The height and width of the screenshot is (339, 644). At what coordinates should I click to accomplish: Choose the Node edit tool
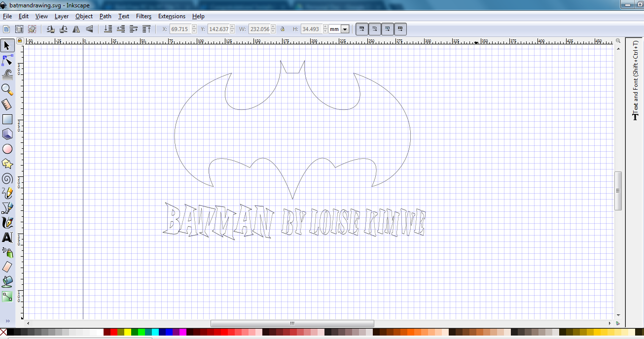7,60
